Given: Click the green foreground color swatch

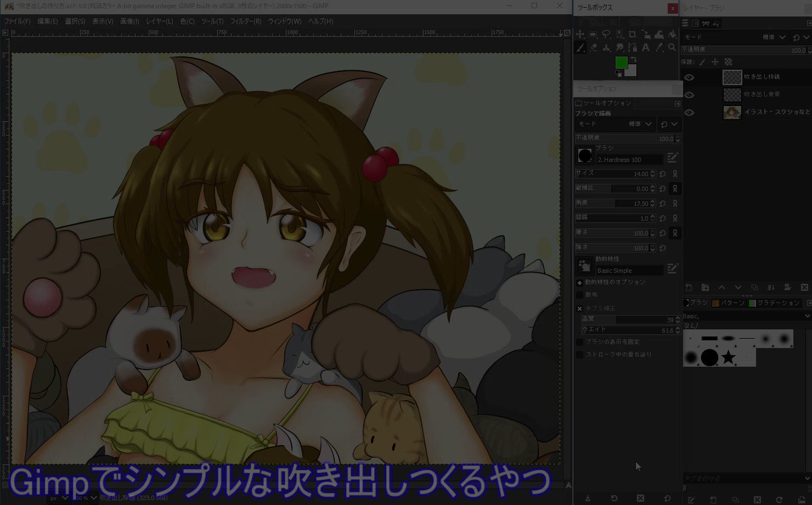Looking at the screenshot, I should [621, 63].
